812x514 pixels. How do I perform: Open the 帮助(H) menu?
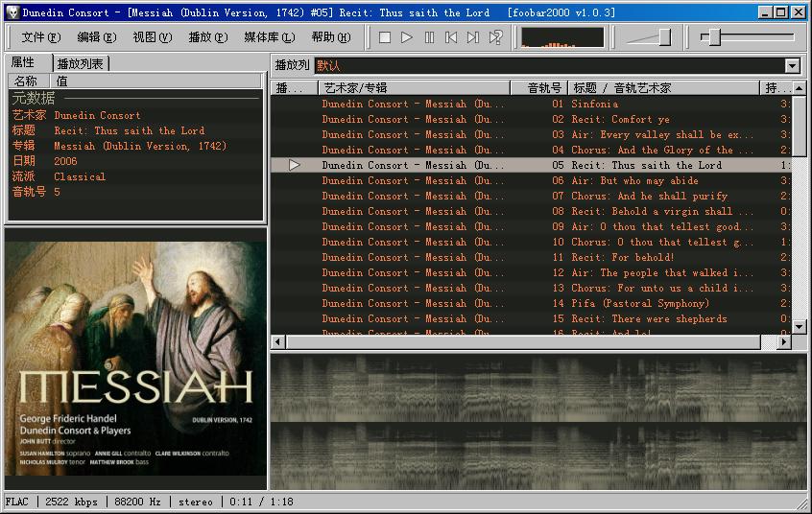click(331, 37)
